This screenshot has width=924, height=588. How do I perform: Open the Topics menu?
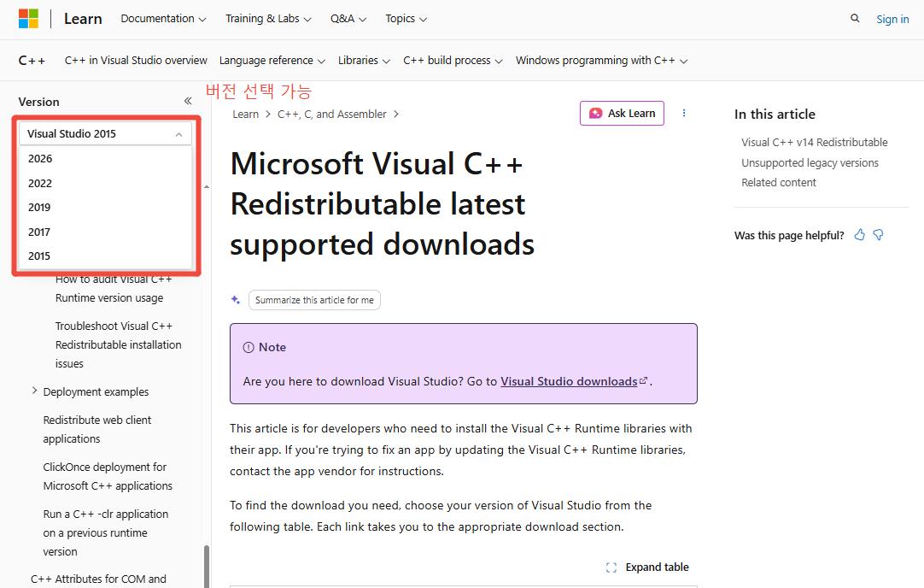pyautogui.click(x=406, y=19)
